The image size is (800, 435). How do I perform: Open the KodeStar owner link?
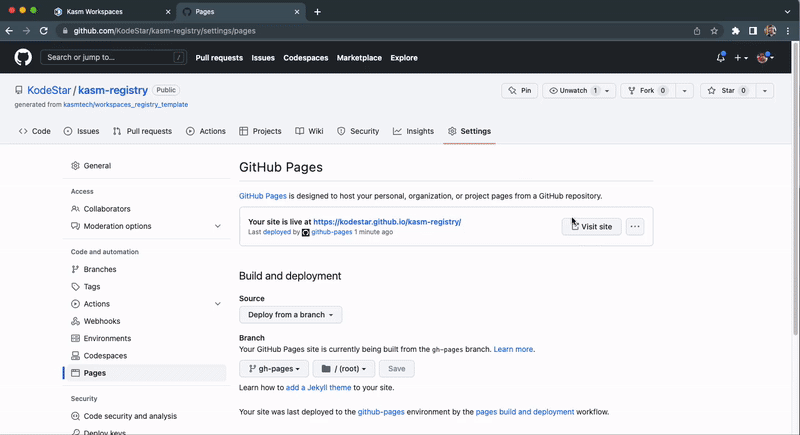49,90
